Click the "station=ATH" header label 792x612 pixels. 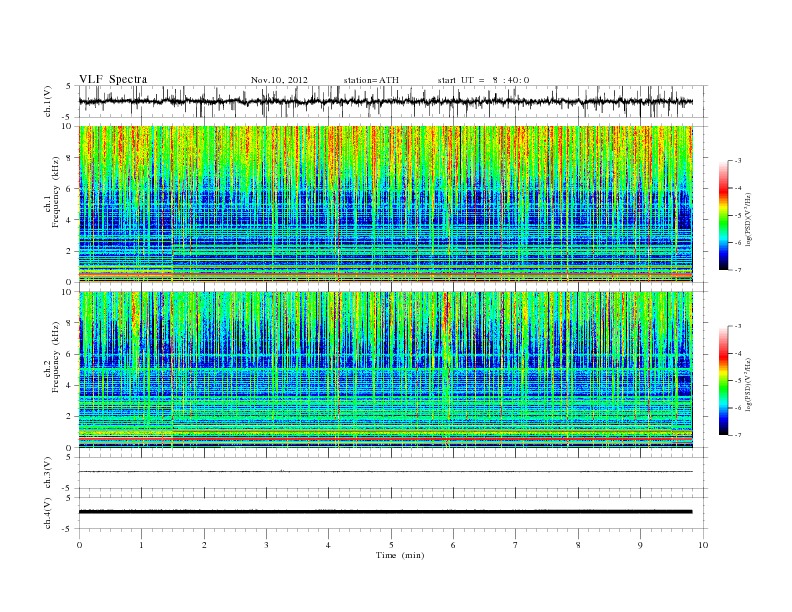pyautogui.click(x=371, y=80)
